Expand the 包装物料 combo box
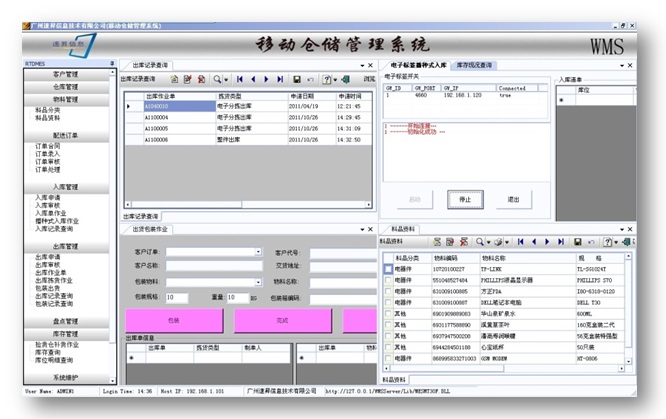The height and width of the screenshot is (419, 666). click(x=259, y=283)
